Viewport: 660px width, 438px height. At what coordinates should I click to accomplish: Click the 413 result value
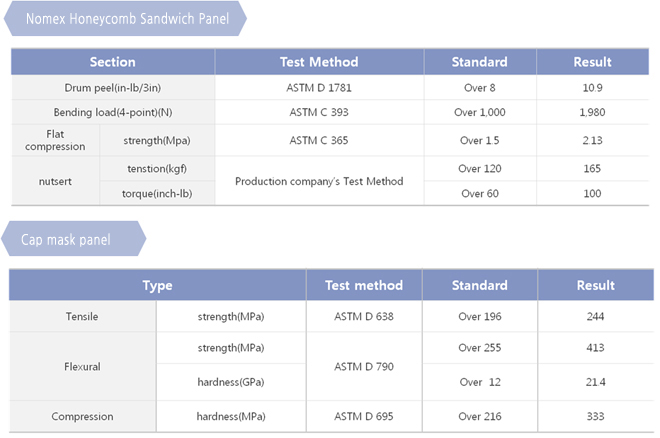[x=595, y=348]
